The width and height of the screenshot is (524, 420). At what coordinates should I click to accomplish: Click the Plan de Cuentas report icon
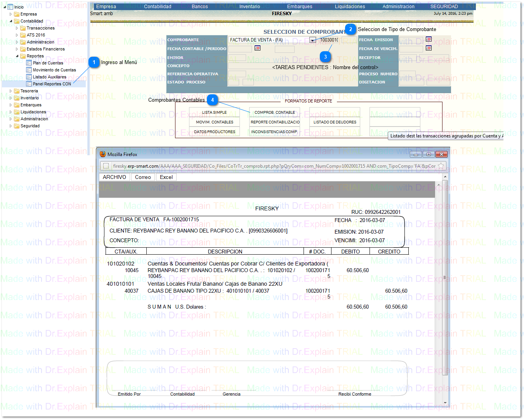pyautogui.click(x=29, y=63)
